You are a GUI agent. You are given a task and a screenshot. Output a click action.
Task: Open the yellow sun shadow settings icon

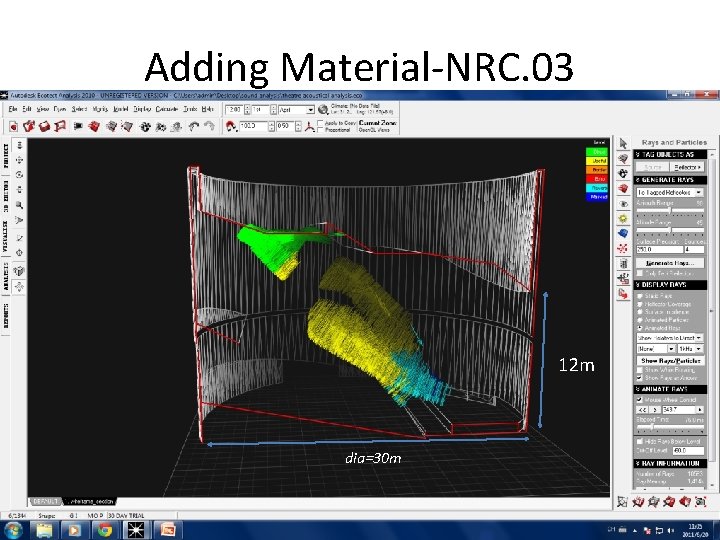[x=623, y=218]
